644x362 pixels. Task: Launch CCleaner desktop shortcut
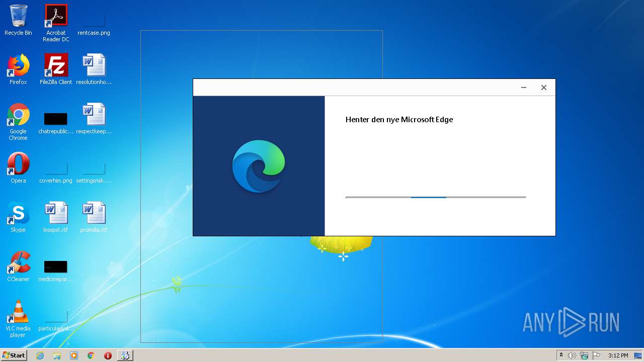(x=18, y=266)
